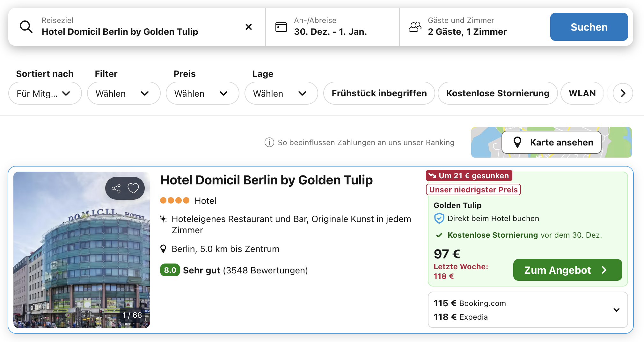This screenshot has height=342, width=644.
Task: Open the Filter Wählen dropdown
Action: [124, 93]
